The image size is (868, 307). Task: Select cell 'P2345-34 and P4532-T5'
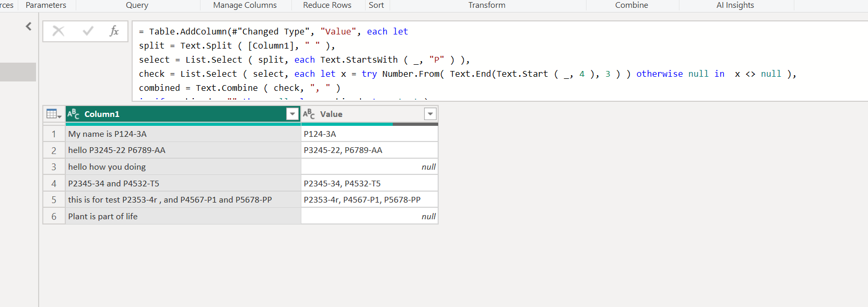(183, 184)
